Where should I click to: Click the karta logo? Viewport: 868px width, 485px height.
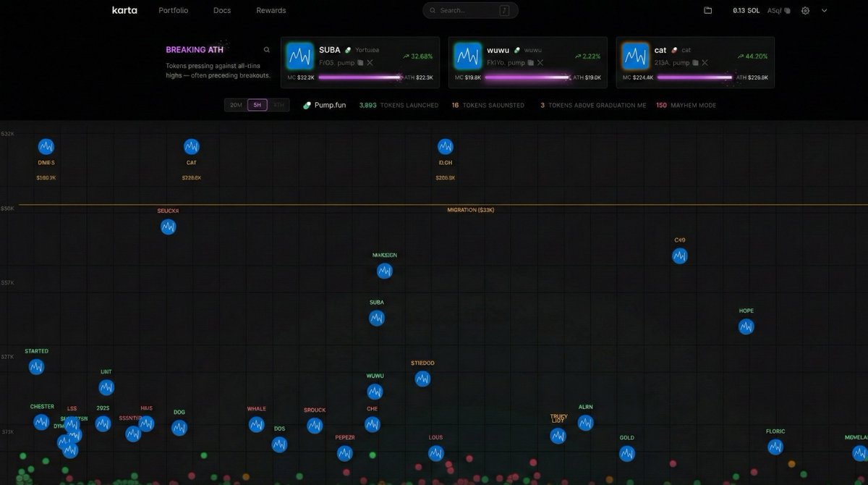click(x=124, y=10)
